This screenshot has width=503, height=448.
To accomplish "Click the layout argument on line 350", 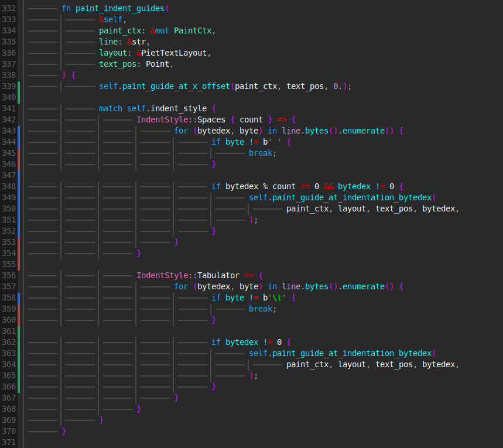I will (352, 208).
